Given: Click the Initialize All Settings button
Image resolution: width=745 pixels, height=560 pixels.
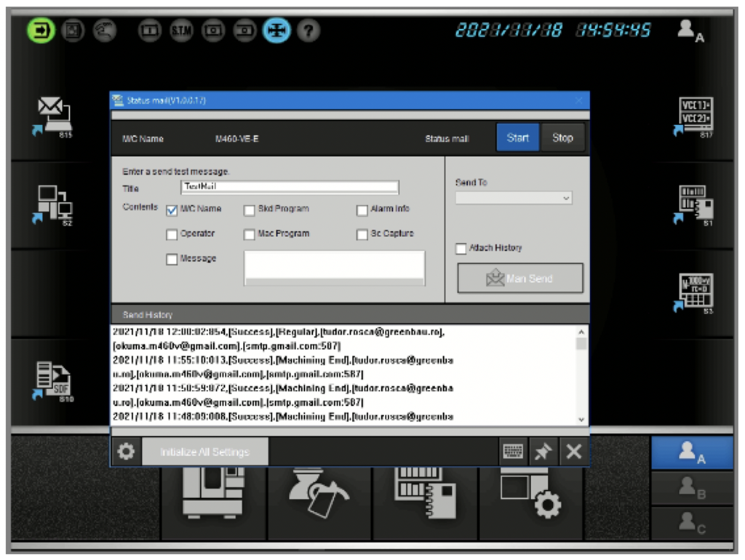Looking at the screenshot, I should coord(204,452).
